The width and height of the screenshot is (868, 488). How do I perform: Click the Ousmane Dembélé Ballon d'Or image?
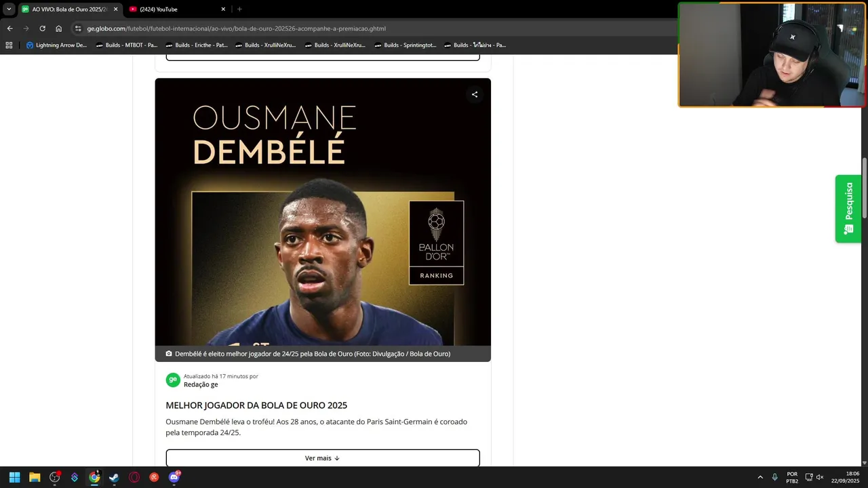pos(323,212)
